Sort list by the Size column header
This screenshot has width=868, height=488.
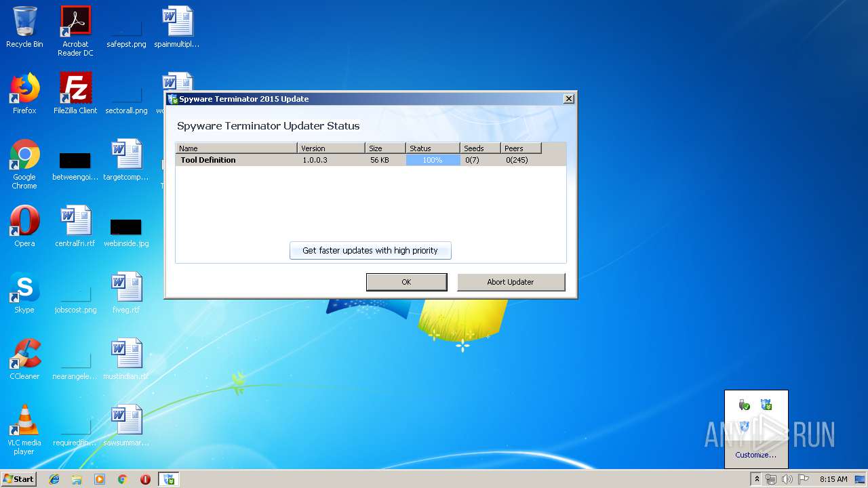click(385, 148)
